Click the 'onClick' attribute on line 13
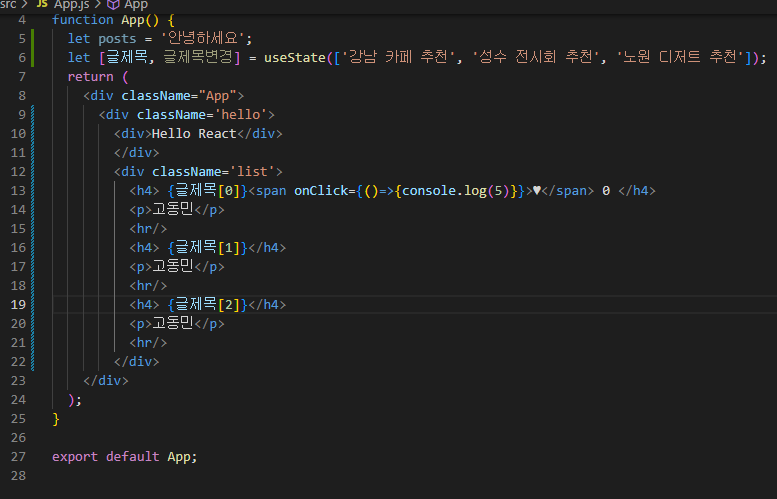777x499 pixels. click(x=321, y=191)
